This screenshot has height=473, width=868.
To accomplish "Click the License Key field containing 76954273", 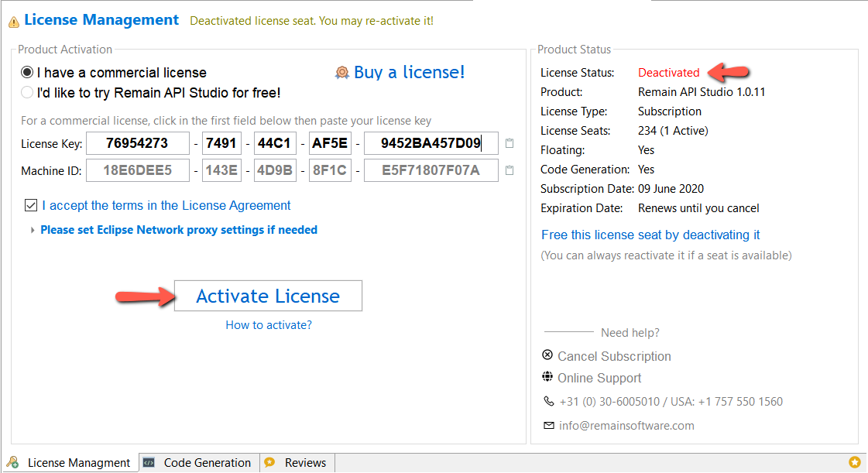I will [x=138, y=143].
